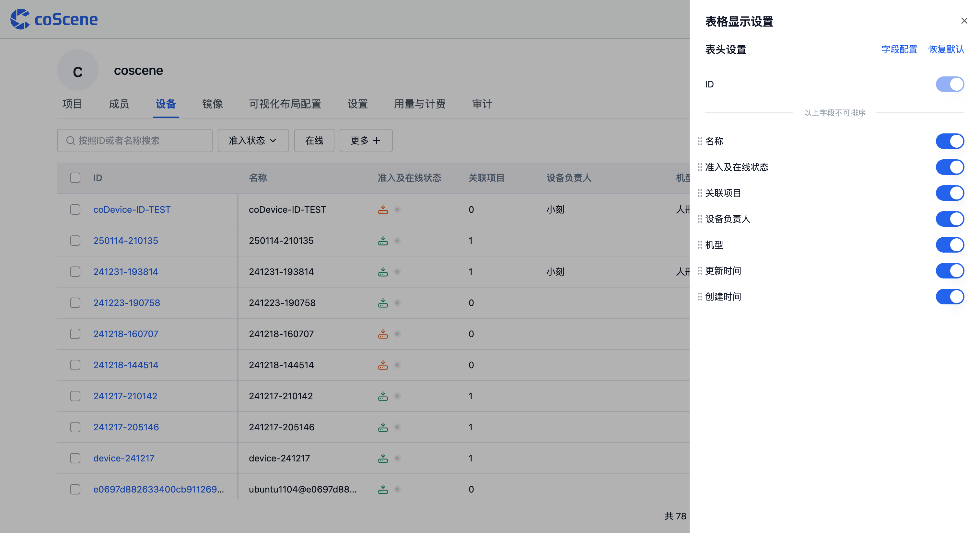Screen dimensions: 980x533
Task: Switch to the 成员 tab
Action: click(119, 104)
